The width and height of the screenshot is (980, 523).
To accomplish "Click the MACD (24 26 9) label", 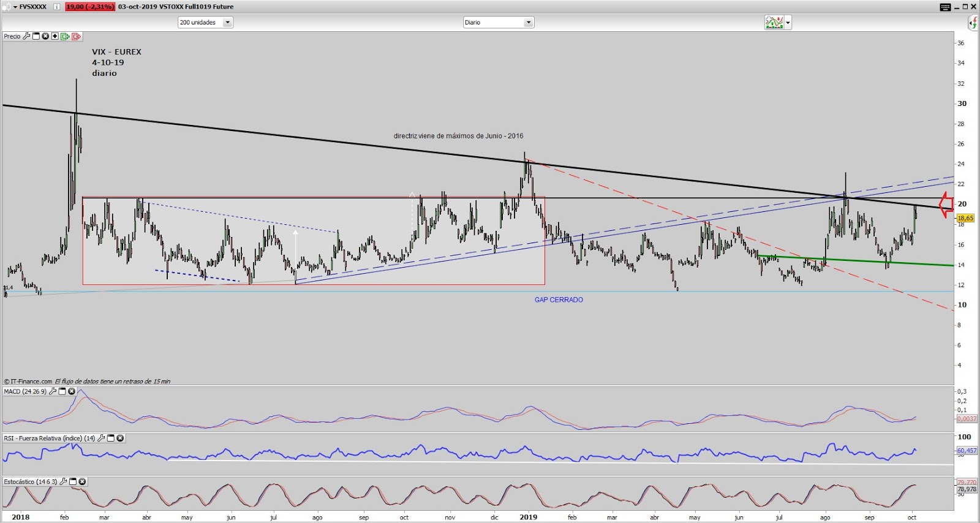I will coord(25,391).
